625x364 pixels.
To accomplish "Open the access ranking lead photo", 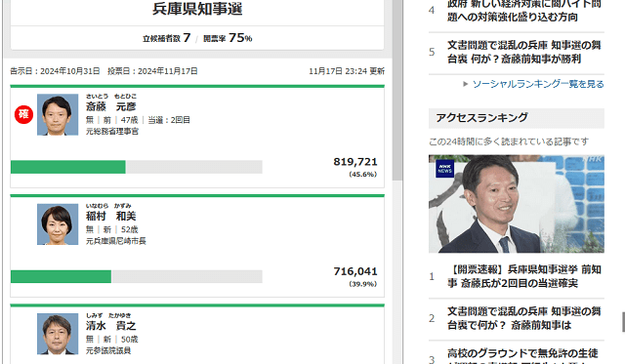I will tap(517, 204).
